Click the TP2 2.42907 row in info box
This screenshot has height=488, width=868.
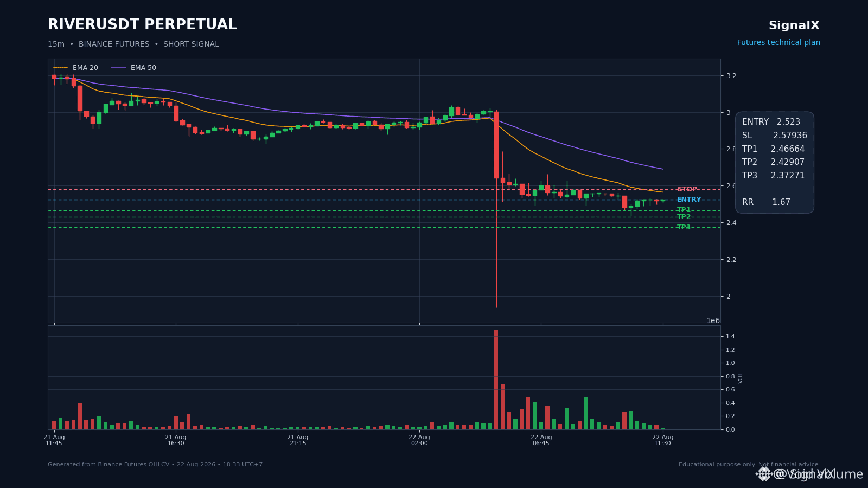point(773,162)
